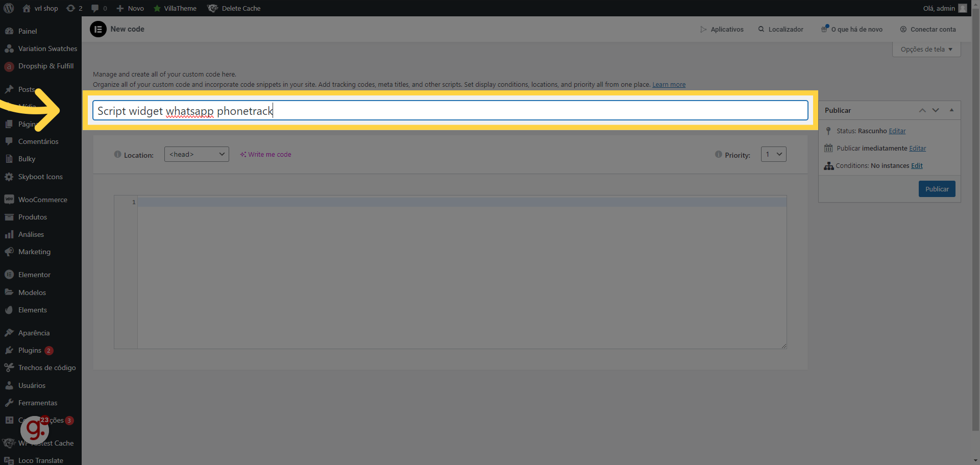980x465 pixels.
Task: Move Publicar box up arrow
Action: pos(922,110)
